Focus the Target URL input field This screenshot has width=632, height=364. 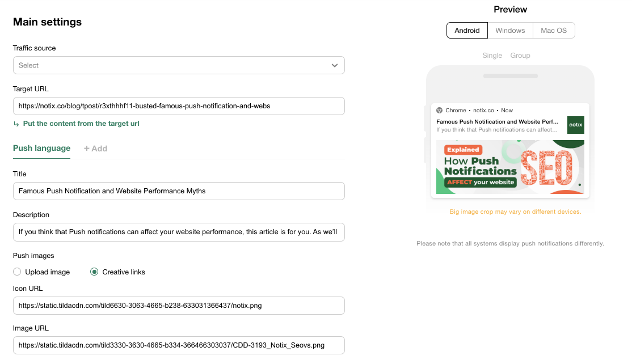(x=179, y=106)
